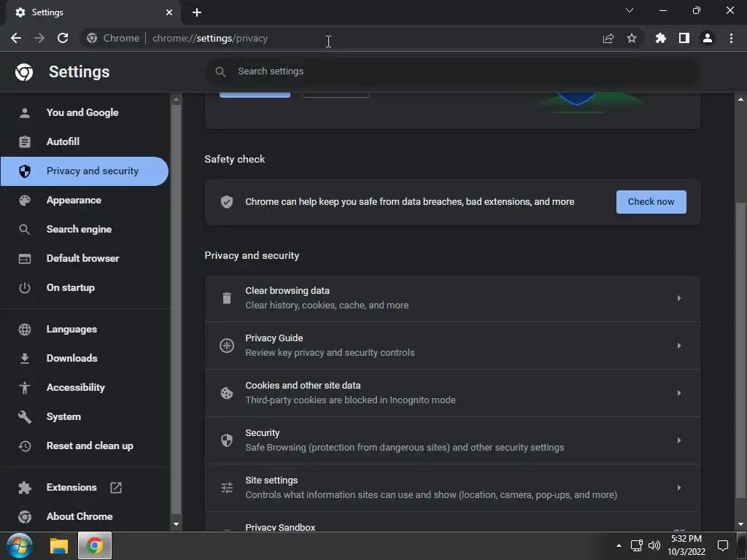This screenshot has width=747, height=560.
Task: Open Languages settings
Action: (x=85, y=329)
